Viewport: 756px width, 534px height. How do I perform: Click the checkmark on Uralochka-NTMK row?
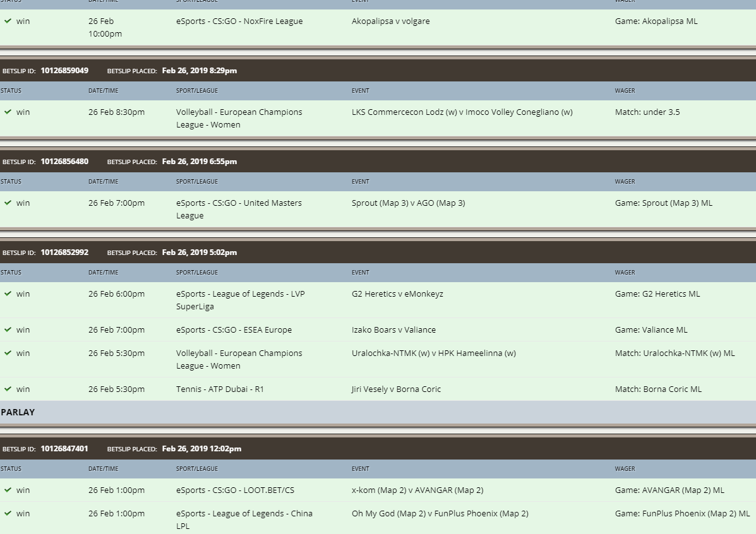[x=8, y=353]
